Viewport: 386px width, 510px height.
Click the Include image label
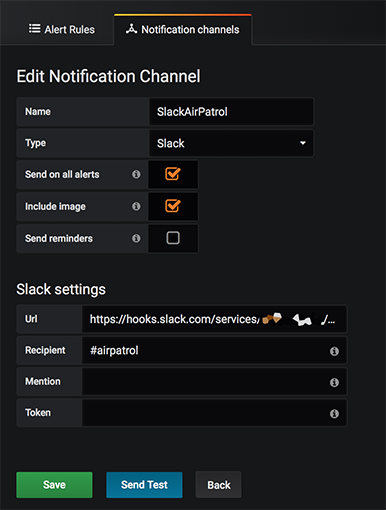tap(55, 207)
